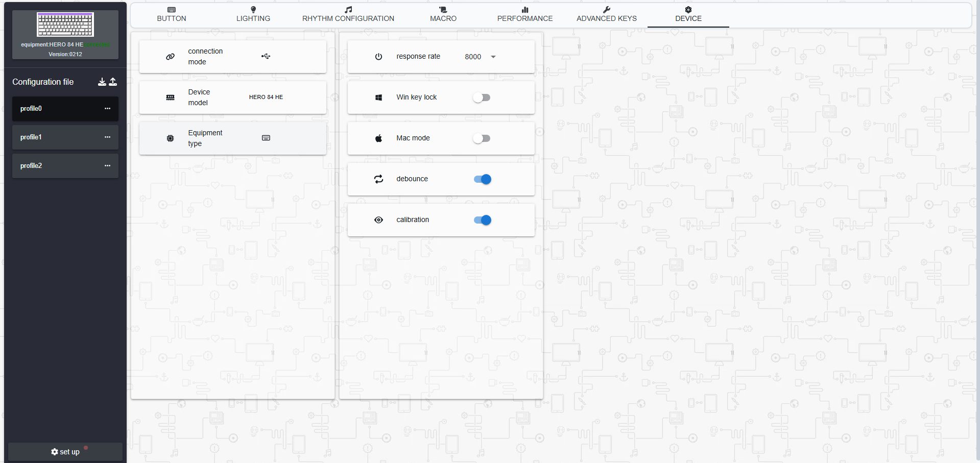Click the USB connection mode icon
This screenshot has width=980, height=463.
click(266, 56)
